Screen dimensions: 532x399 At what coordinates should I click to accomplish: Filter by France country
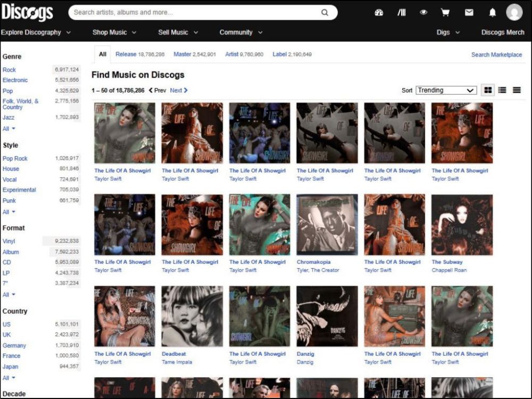pos(11,355)
